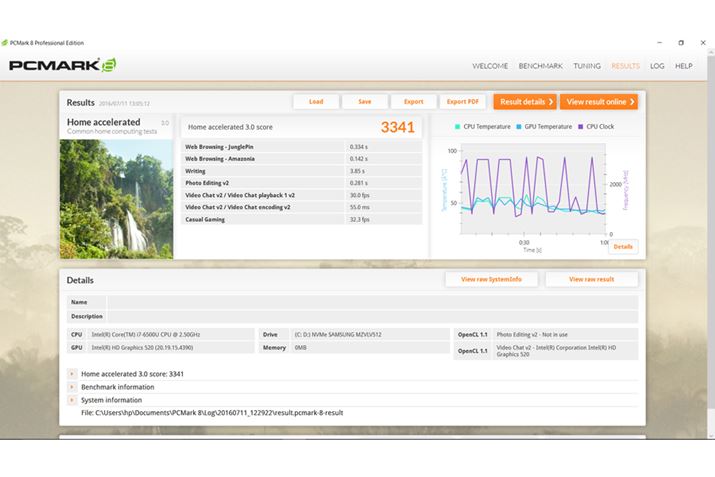Expand the Benchmark information section
Screen dimensions: 715x477
72,387
